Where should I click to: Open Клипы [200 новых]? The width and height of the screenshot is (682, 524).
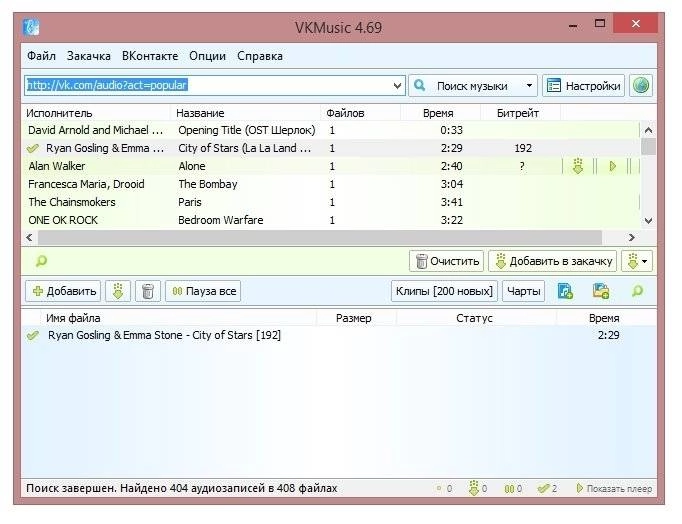(x=444, y=291)
